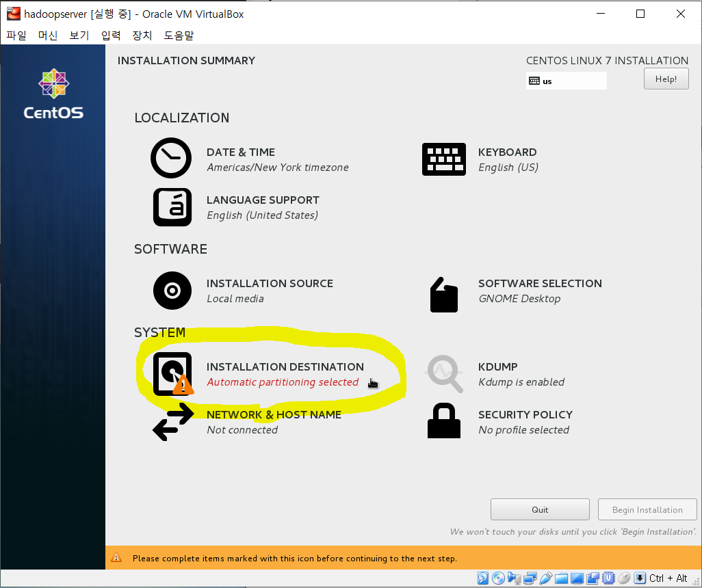Click VirtualBox audio status icon
The height and width of the screenshot is (588, 702).
tap(514, 578)
